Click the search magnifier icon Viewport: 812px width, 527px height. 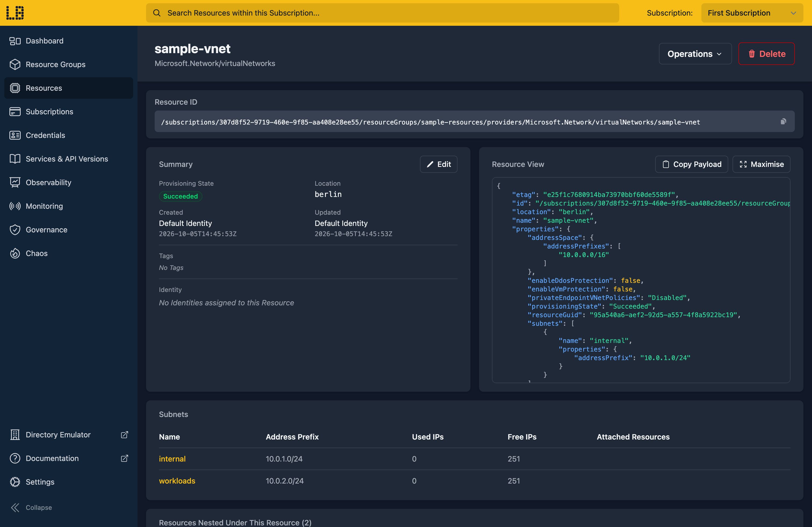point(157,13)
